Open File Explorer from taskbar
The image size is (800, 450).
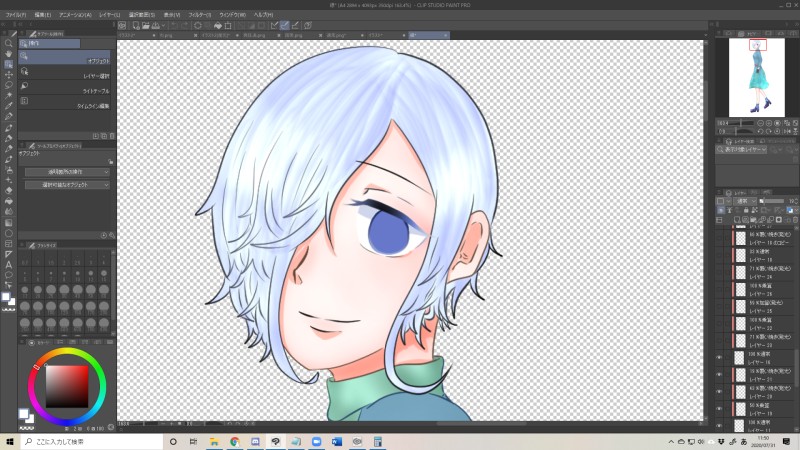click(x=214, y=441)
